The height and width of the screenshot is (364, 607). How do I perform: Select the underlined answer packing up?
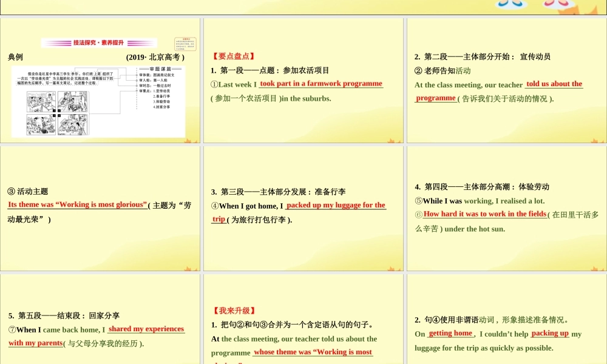pos(550,333)
